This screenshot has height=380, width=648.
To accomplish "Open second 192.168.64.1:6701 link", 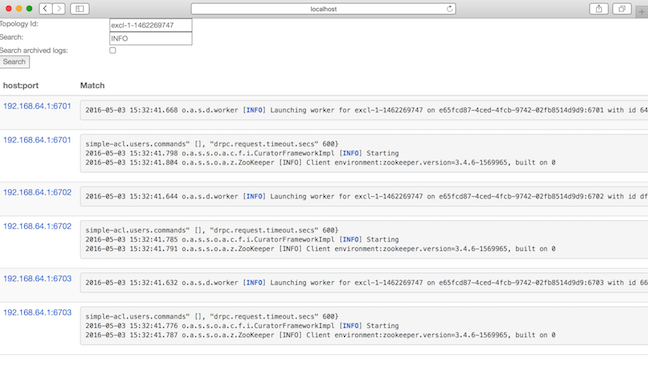I will [37, 140].
